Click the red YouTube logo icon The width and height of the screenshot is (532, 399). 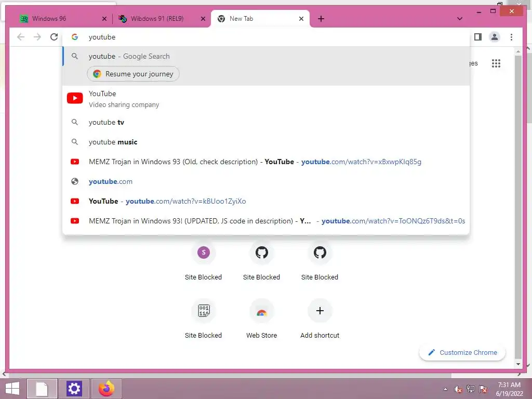[75, 98]
